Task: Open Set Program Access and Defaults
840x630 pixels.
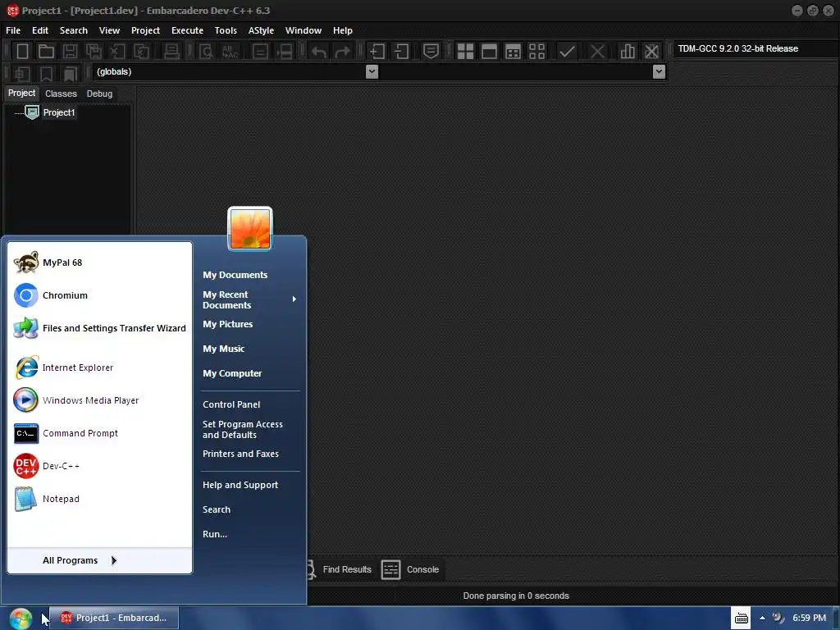Action: click(x=242, y=430)
